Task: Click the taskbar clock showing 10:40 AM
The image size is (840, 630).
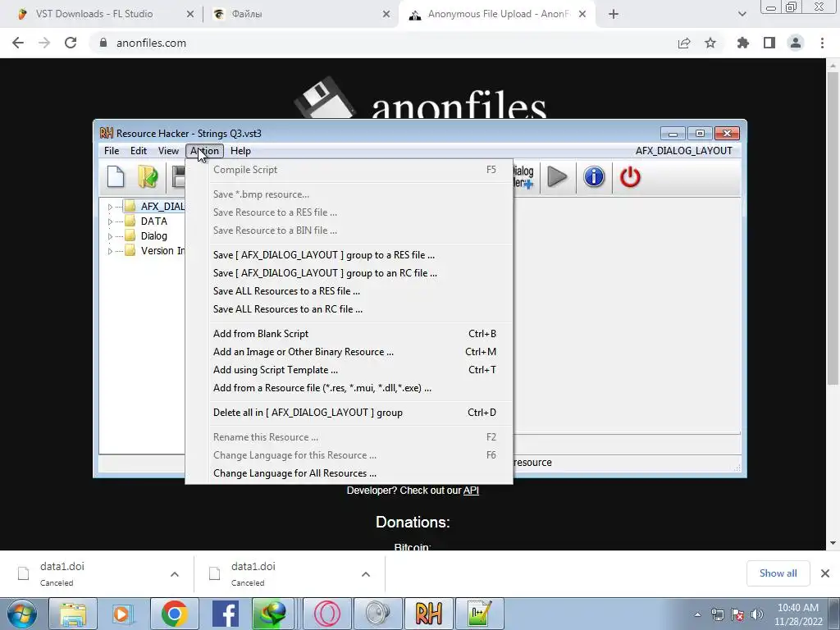Action: [x=797, y=608]
